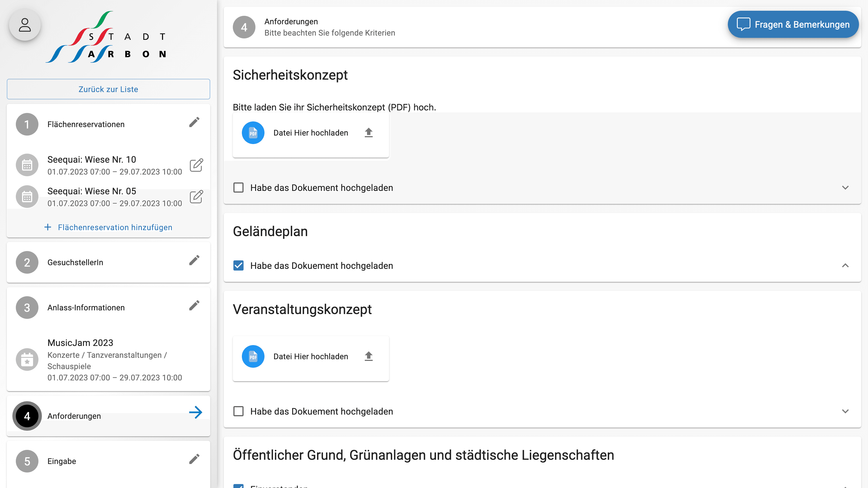Select the event icon next to MusicJam 2023
868x488 pixels.
pyautogui.click(x=27, y=359)
